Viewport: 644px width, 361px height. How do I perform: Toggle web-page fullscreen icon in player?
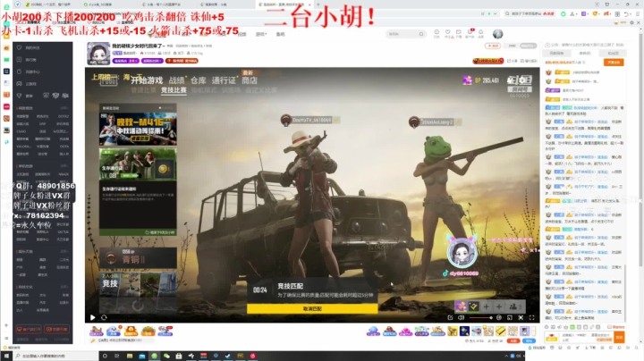point(521,317)
